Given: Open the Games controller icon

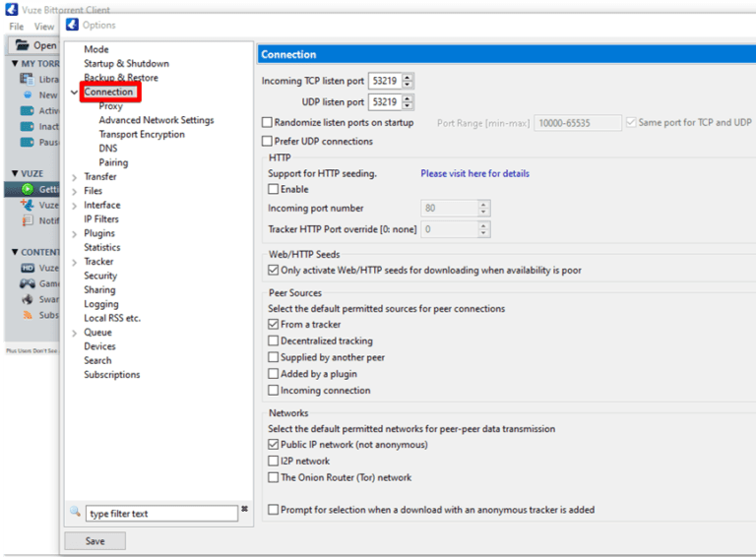Looking at the screenshot, I should tap(27, 283).
